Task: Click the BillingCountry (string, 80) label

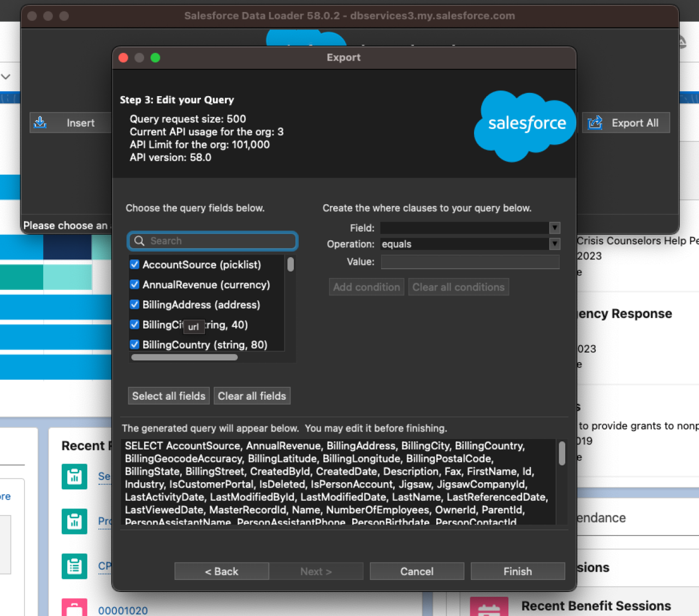Action: coord(205,345)
